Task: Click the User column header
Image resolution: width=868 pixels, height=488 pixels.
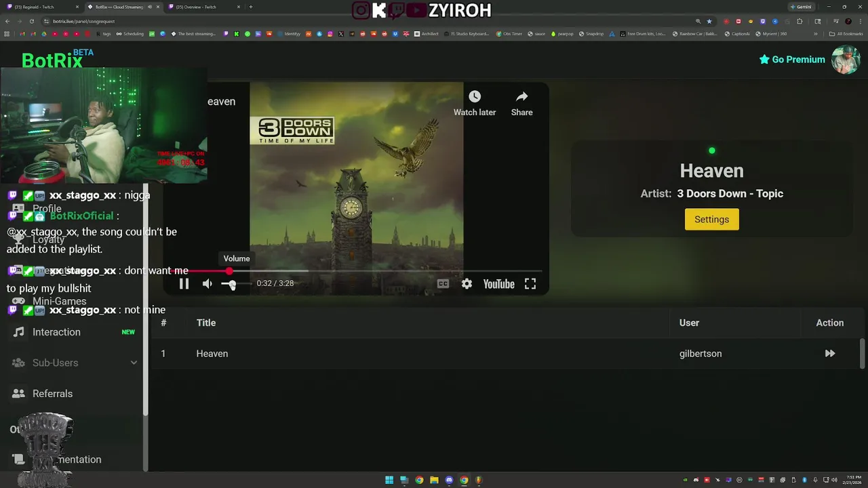Action: pyautogui.click(x=689, y=323)
